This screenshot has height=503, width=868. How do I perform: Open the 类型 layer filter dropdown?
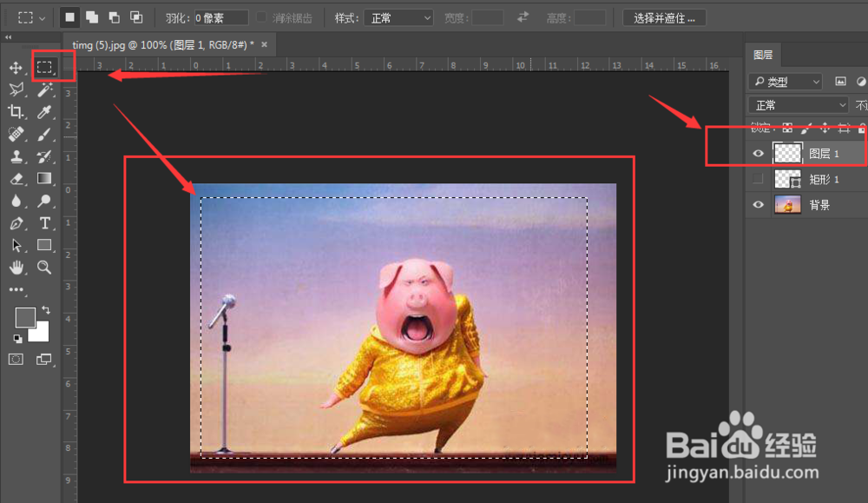(785, 82)
